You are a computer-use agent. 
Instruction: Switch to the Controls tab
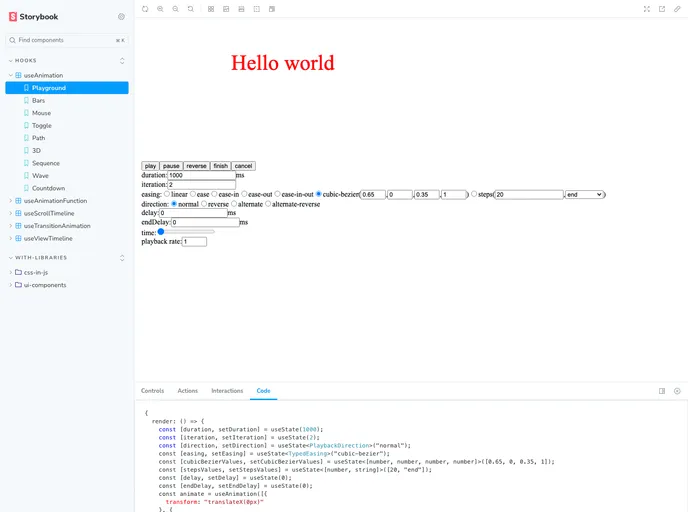152,391
